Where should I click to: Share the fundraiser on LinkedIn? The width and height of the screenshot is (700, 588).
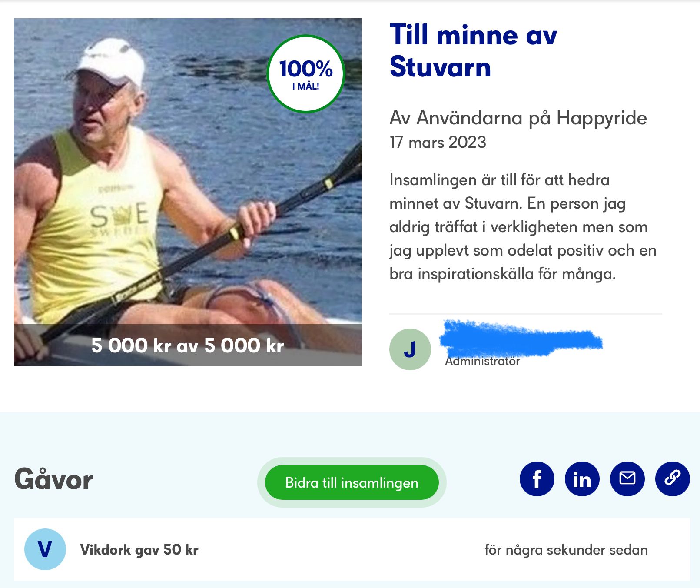582,479
